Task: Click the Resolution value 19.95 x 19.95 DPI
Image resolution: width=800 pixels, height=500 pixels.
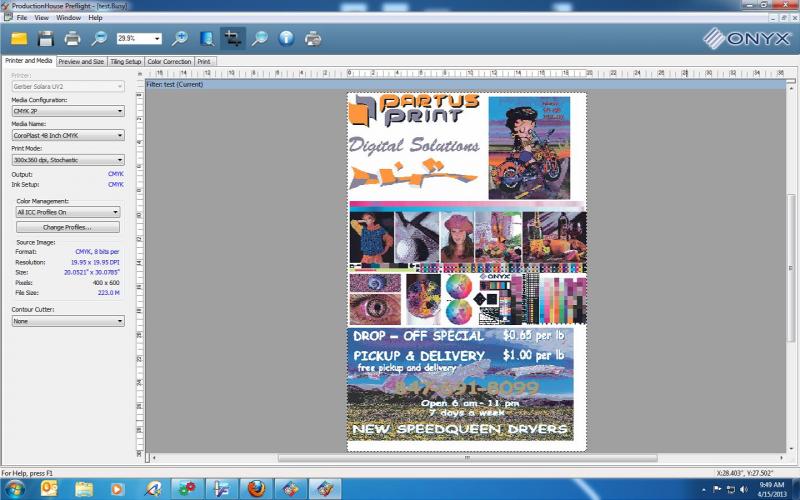Action: coord(95,262)
